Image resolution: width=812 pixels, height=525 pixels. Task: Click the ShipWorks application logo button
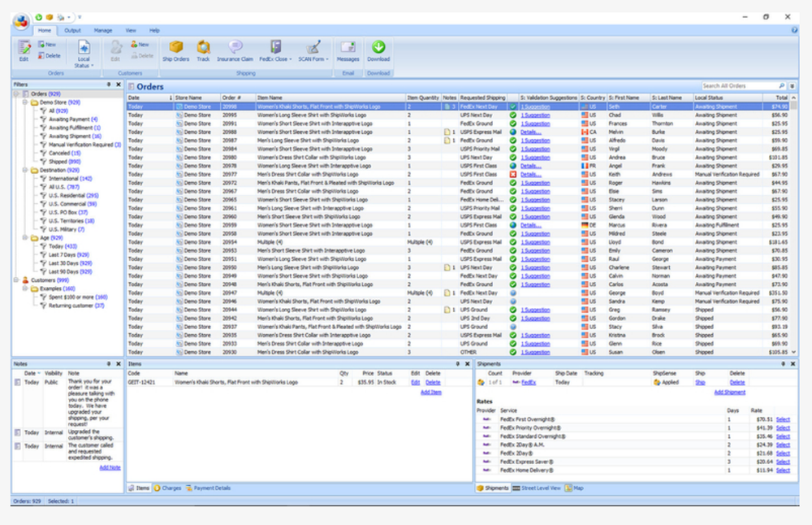coord(21,22)
